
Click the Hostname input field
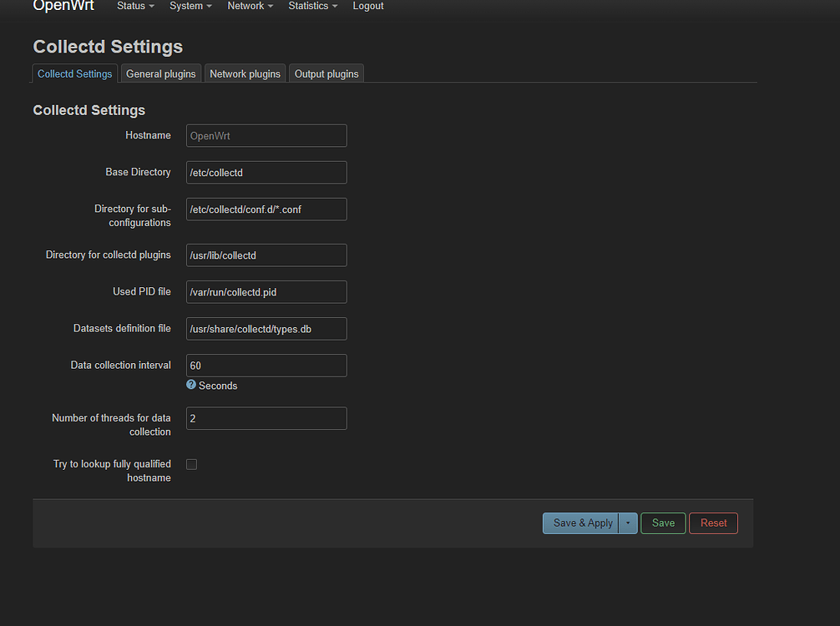(266, 135)
